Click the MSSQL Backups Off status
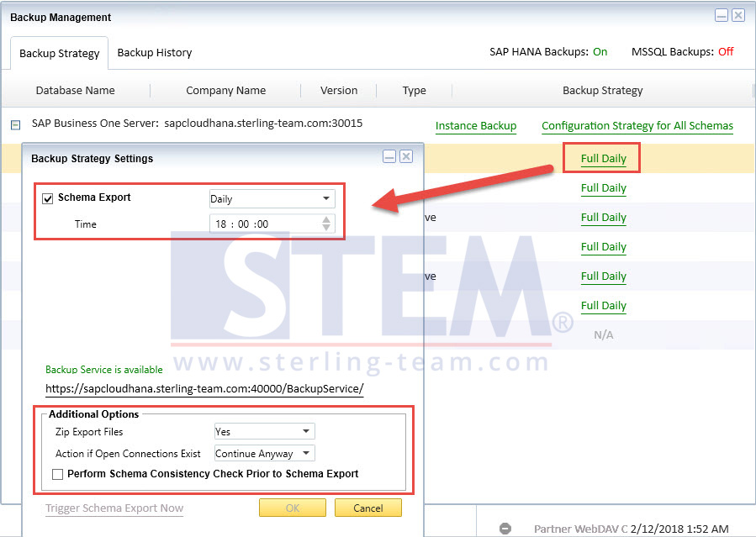Viewport: 756px width, 537px height. point(726,51)
